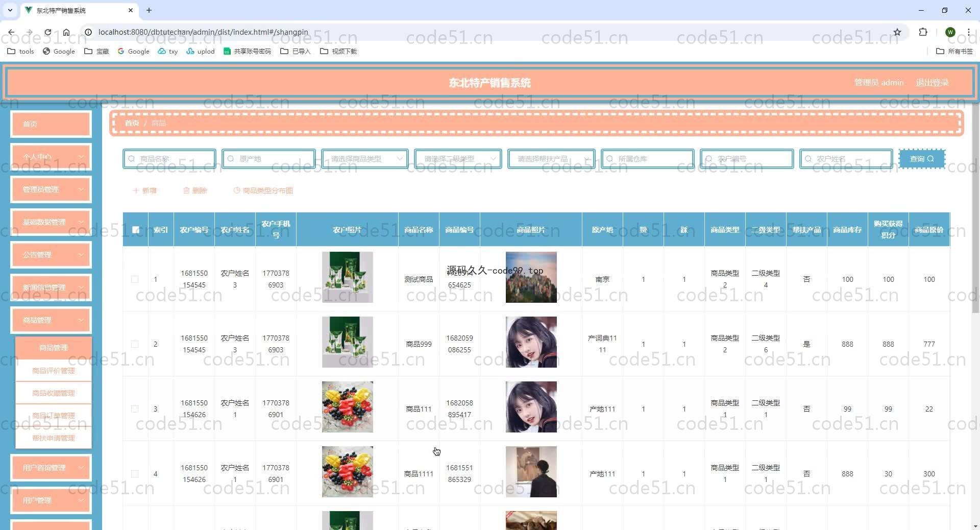Open the 请选择商品类型 dropdown
980x530 pixels.
coord(365,159)
